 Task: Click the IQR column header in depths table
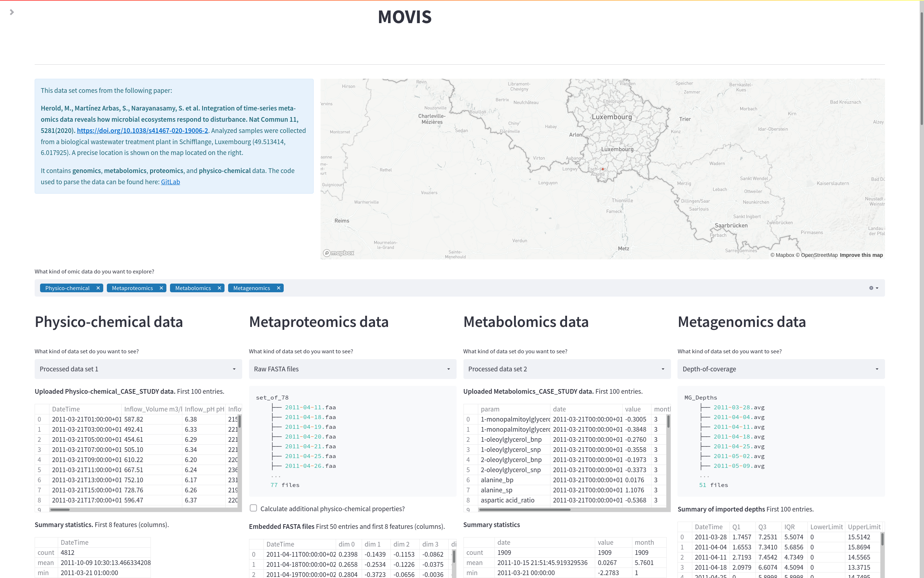point(794,527)
